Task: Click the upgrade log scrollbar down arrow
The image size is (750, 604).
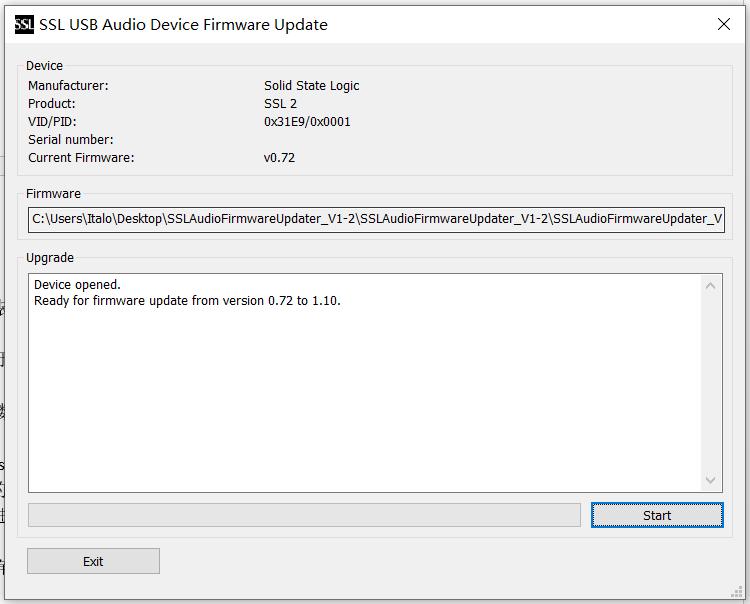Action: pos(711,481)
